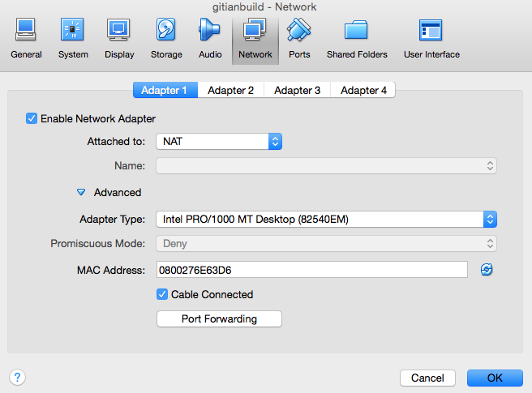Image resolution: width=532 pixels, height=393 pixels.
Task: Open the General settings section
Action: point(26,39)
